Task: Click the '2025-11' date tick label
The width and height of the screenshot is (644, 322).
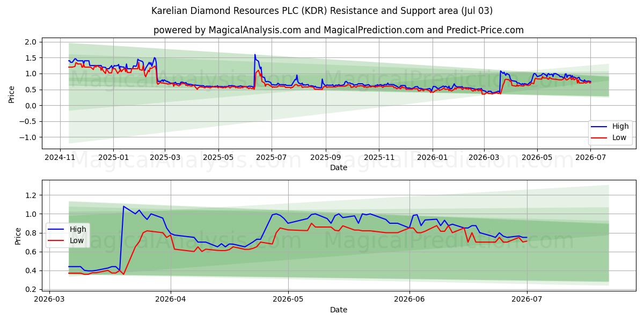Action: (x=378, y=157)
